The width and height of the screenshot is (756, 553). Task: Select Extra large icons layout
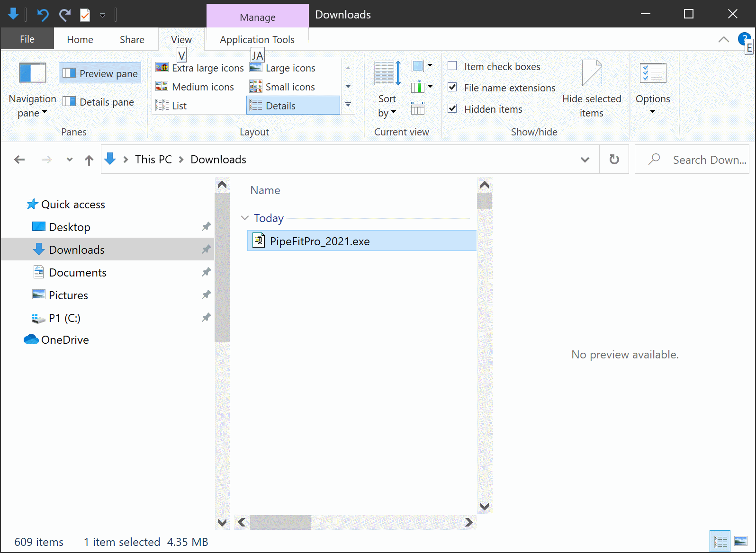tap(200, 68)
